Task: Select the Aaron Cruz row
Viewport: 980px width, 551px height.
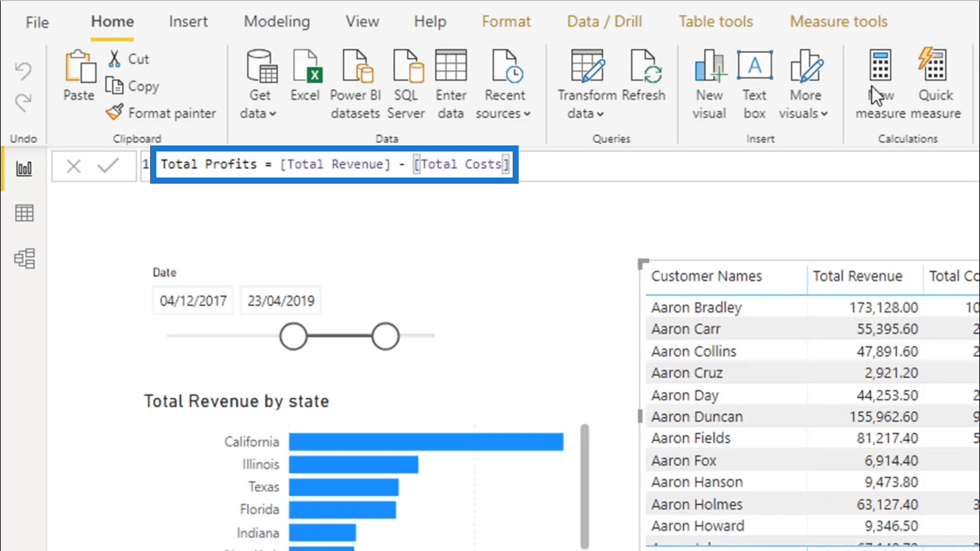Action: pos(813,373)
